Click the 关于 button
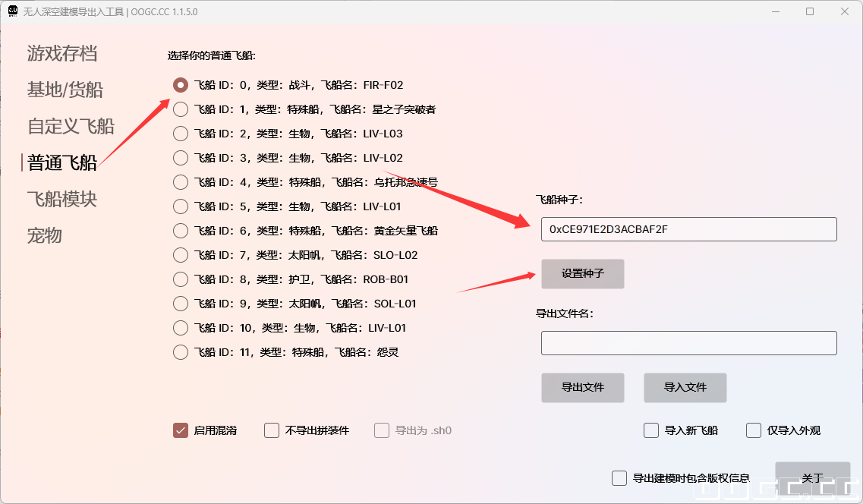The width and height of the screenshot is (863, 504). coord(812,477)
